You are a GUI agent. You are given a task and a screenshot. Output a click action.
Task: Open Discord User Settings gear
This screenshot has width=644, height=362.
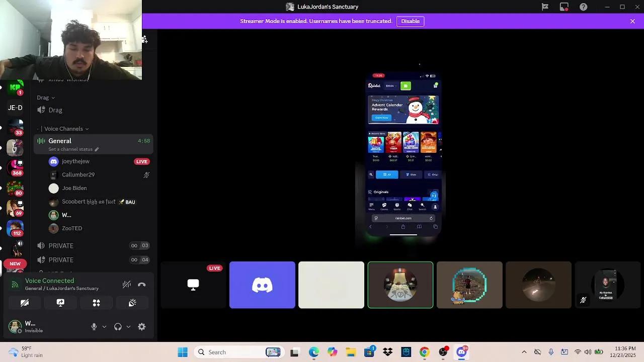(141, 326)
